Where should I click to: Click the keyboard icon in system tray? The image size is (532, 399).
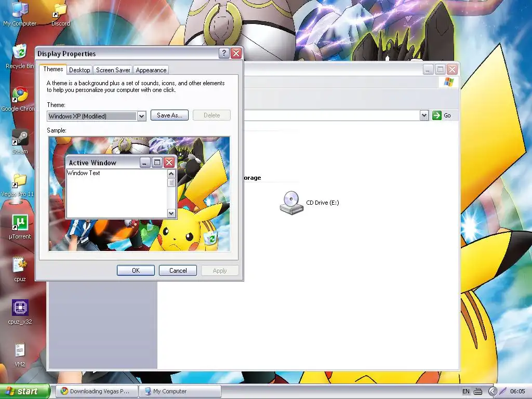[478, 392]
